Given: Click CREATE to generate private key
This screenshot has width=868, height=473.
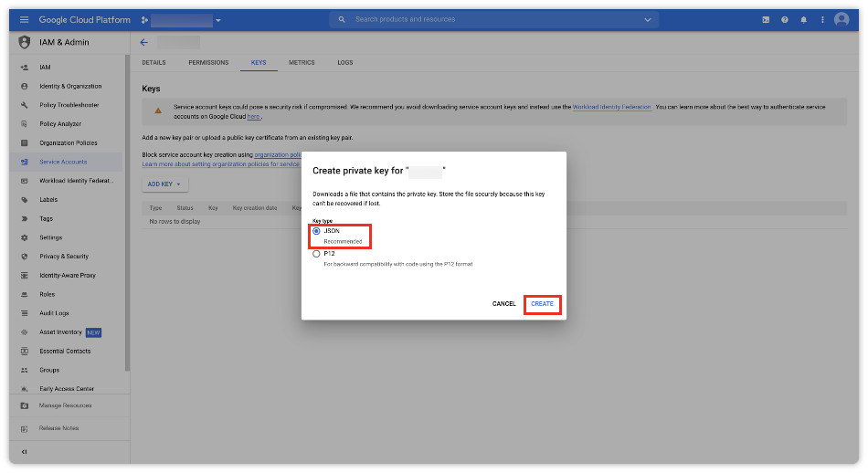Looking at the screenshot, I should coord(542,304).
